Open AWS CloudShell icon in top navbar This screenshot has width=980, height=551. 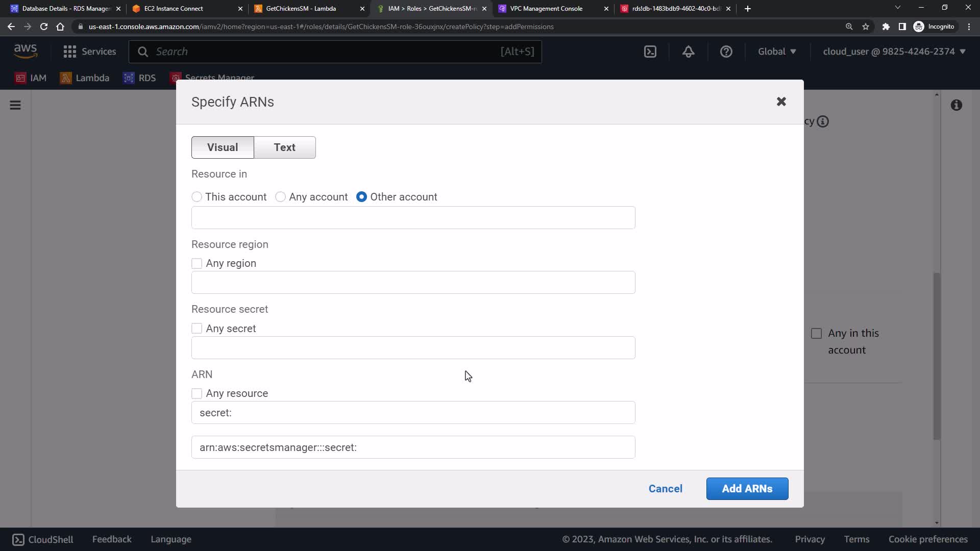coord(650,52)
